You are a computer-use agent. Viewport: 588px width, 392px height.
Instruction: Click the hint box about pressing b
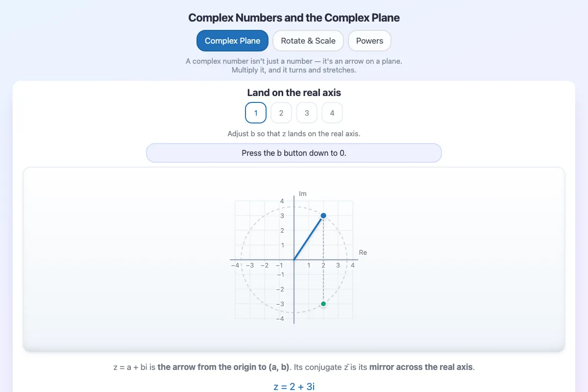coord(294,153)
